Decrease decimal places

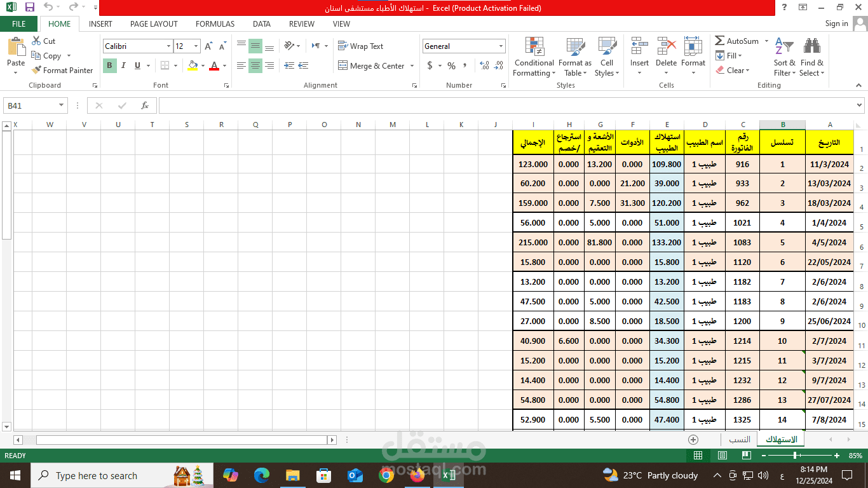[499, 65]
